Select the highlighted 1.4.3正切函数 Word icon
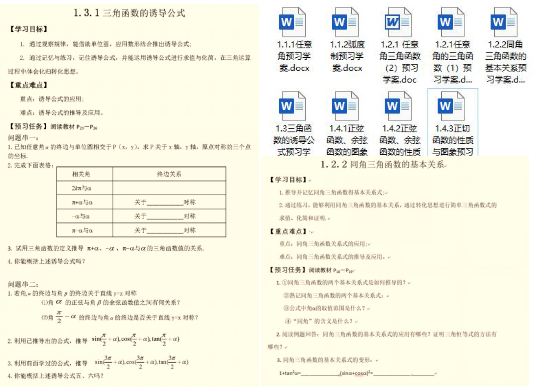The height and width of the screenshot is (388, 537). pyautogui.click(x=451, y=106)
